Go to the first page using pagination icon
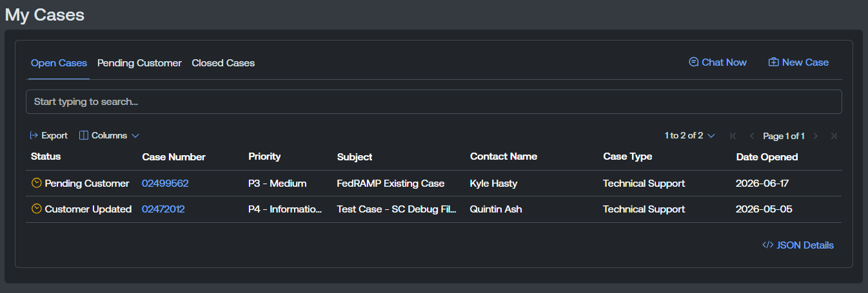Image resolution: width=868 pixels, height=293 pixels. tap(733, 136)
